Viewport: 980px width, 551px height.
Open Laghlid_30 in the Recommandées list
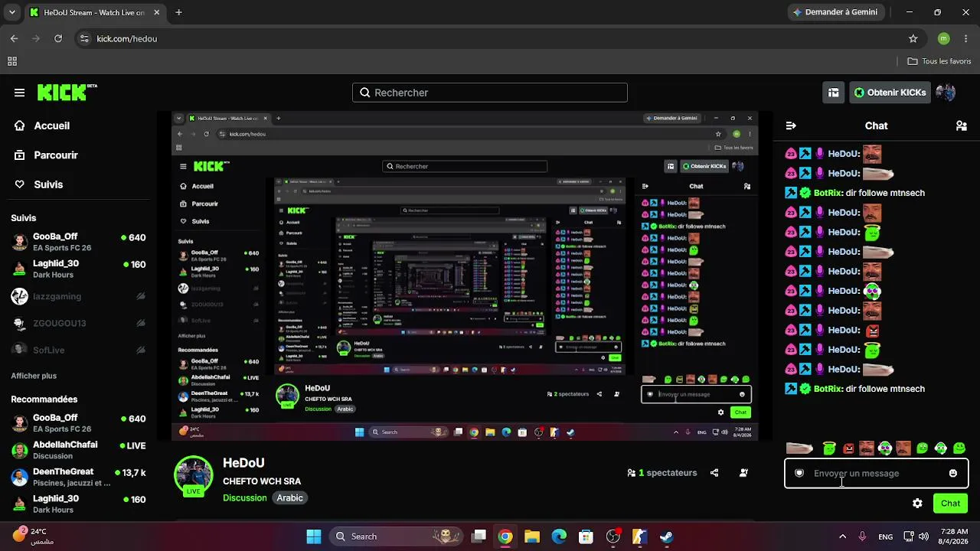[x=78, y=504]
